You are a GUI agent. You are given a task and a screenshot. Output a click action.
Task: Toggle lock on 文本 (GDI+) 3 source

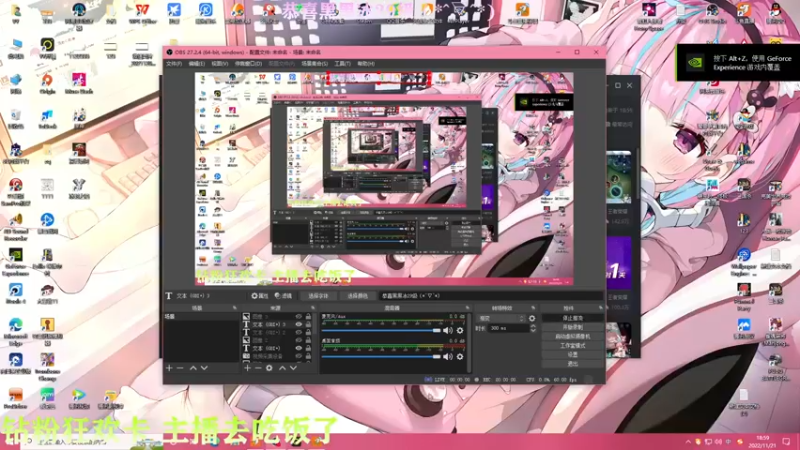click(x=308, y=324)
